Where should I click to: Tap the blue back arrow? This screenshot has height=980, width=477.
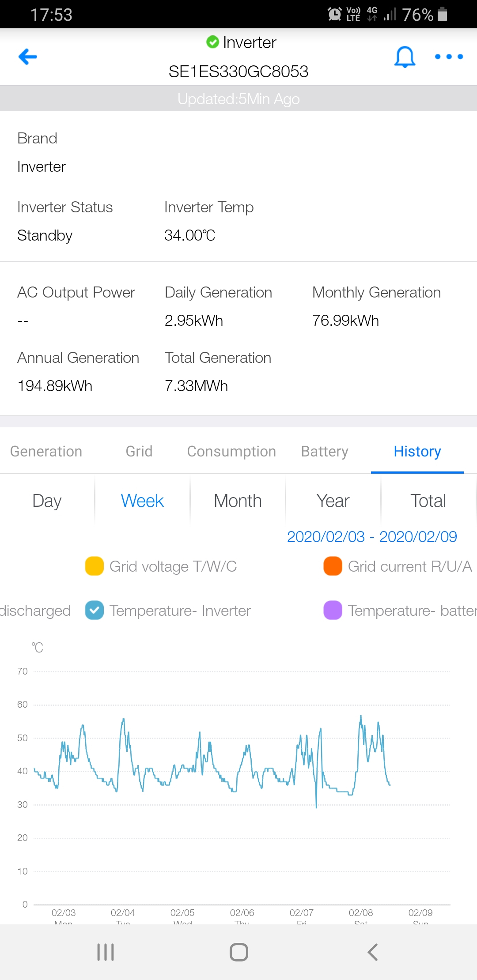pos(28,57)
